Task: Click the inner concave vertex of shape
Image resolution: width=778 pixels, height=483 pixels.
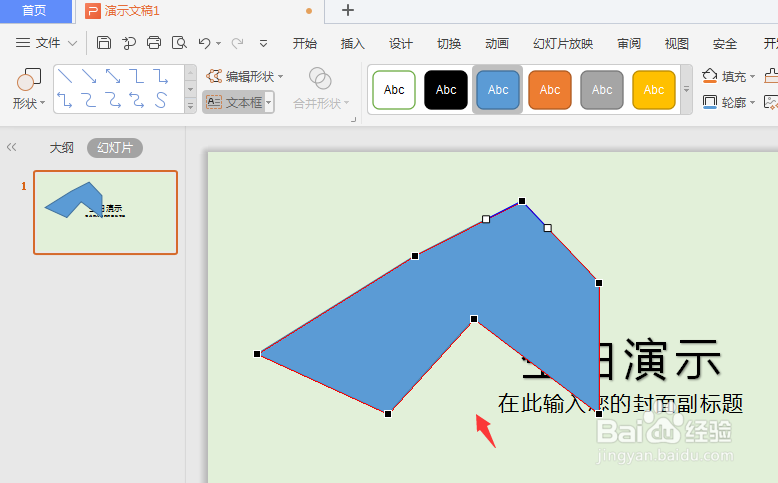Action: coord(474,319)
